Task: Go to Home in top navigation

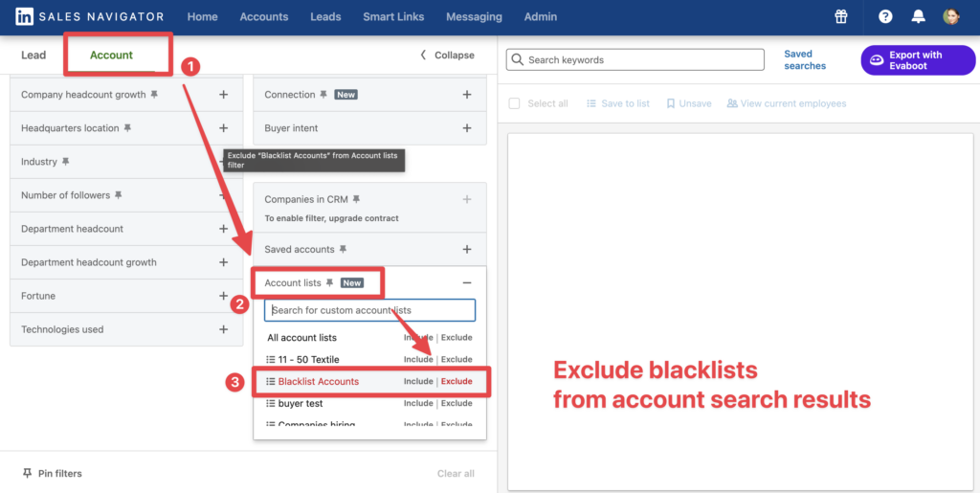Action: point(203,17)
